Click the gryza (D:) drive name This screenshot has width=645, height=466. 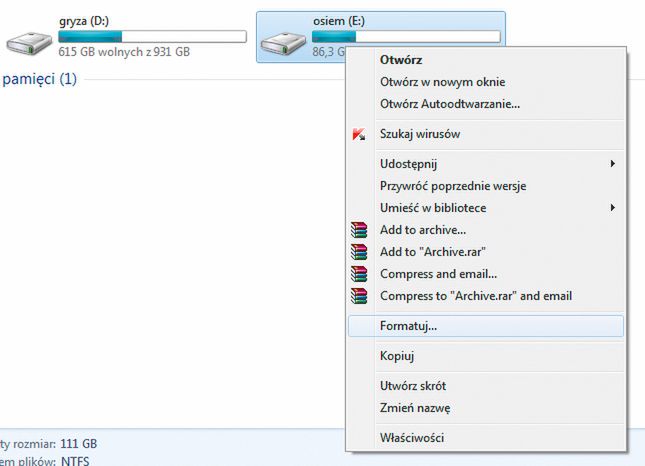(x=84, y=21)
